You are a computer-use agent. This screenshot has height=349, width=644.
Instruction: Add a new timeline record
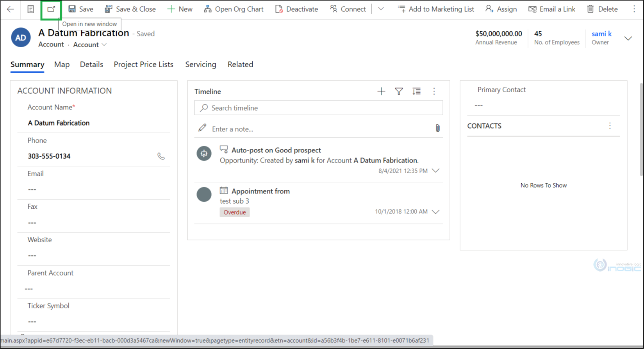[x=381, y=91]
